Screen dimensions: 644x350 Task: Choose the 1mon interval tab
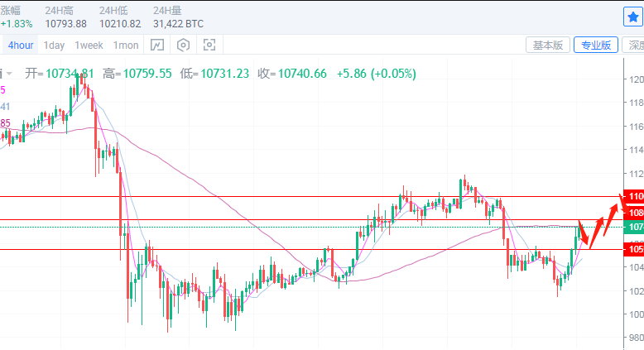click(126, 46)
